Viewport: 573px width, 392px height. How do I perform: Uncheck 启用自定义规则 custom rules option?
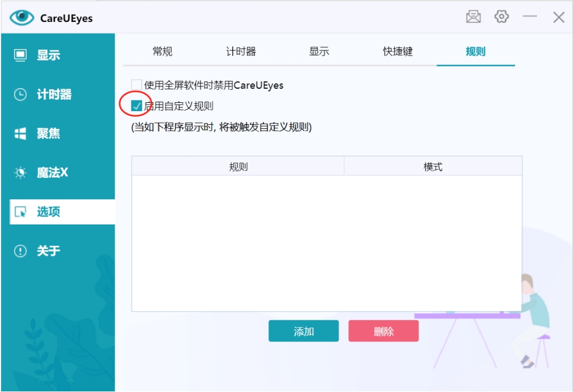137,105
